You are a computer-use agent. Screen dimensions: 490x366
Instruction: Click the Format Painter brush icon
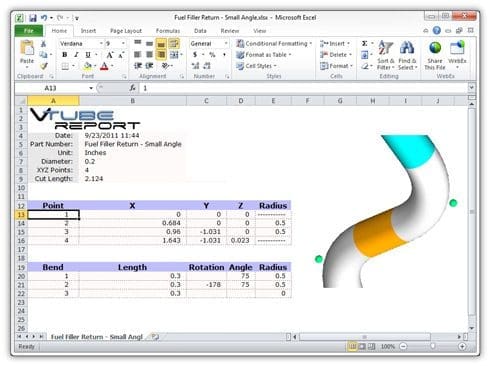coord(43,66)
